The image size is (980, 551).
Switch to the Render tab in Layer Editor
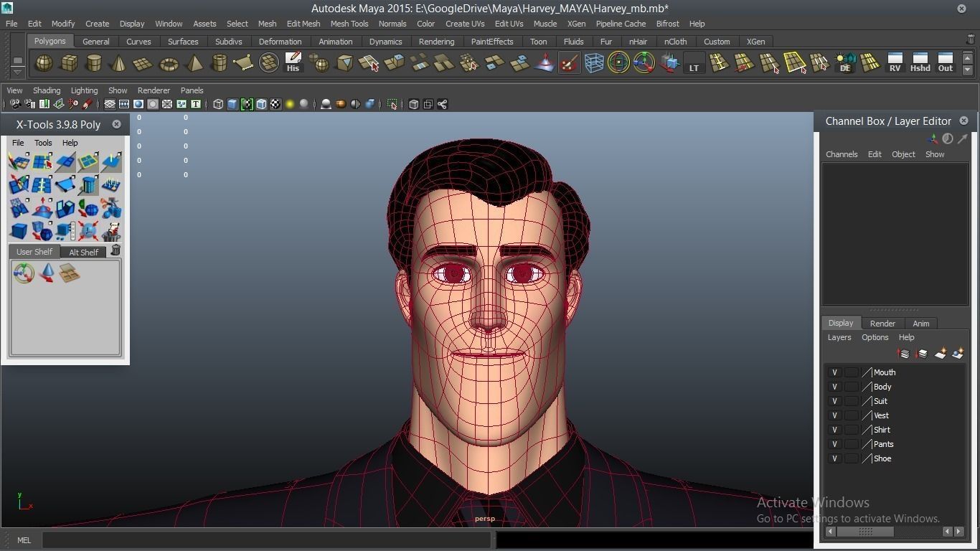click(x=882, y=324)
